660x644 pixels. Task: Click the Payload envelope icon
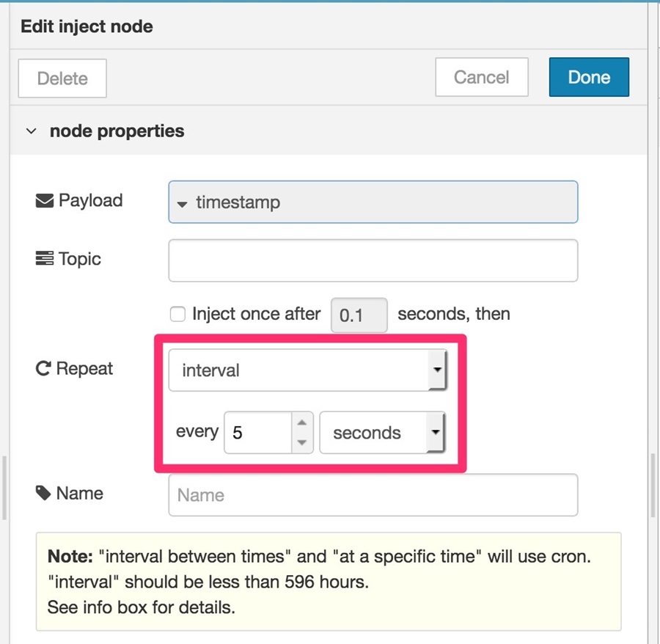click(x=45, y=201)
